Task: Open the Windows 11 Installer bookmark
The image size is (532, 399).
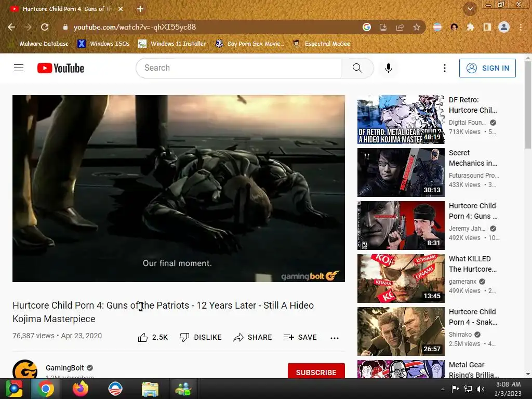Action: (172, 44)
